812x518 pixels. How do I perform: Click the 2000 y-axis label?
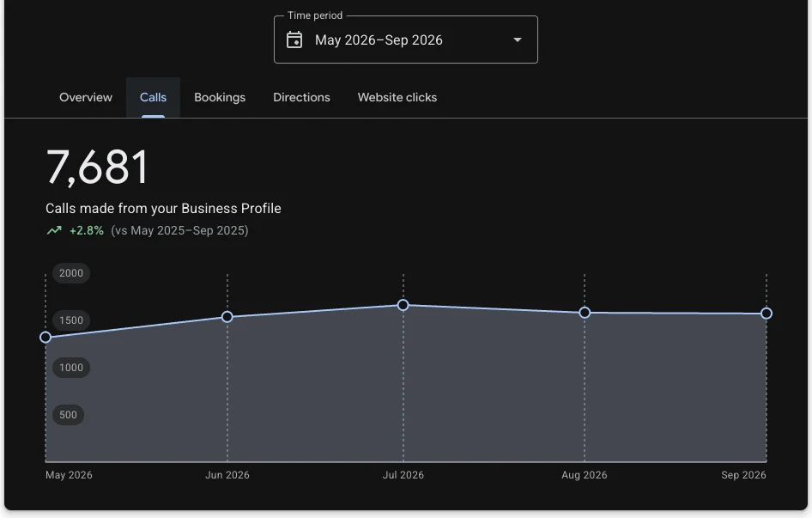(x=71, y=273)
